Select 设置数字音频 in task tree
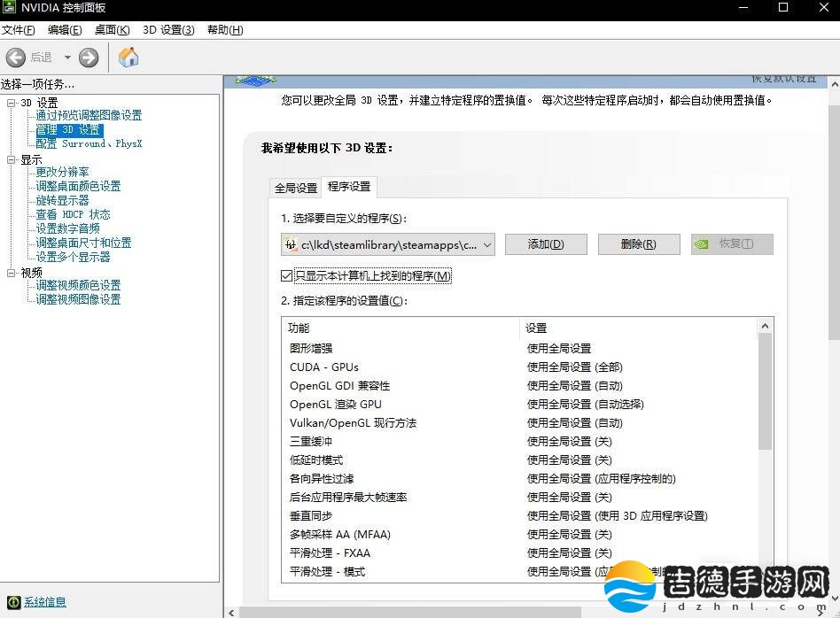Viewport: 840px width, 618px height. 67,228
